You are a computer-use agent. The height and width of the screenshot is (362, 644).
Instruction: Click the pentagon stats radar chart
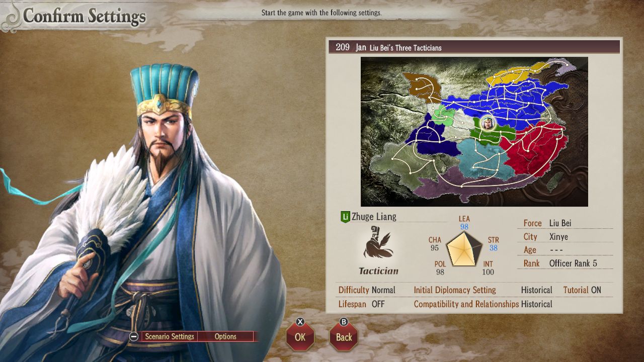[464, 248]
